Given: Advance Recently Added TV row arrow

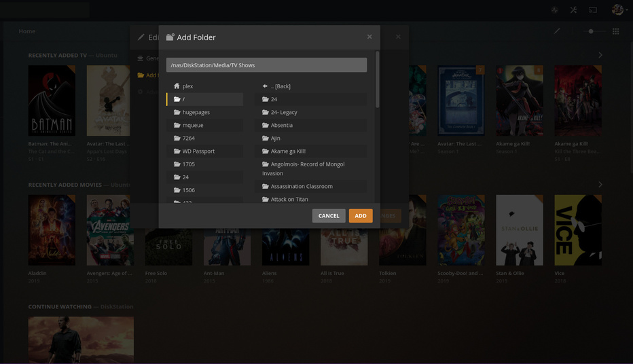Looking at the screenshot, I should (x=600, y=55).
